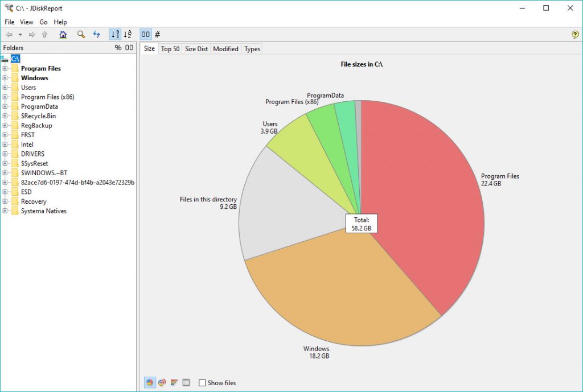This screenshot has width=583, height=392.
Task: Click the blue refresh arrows icon
Action: [x=97, y=35]
